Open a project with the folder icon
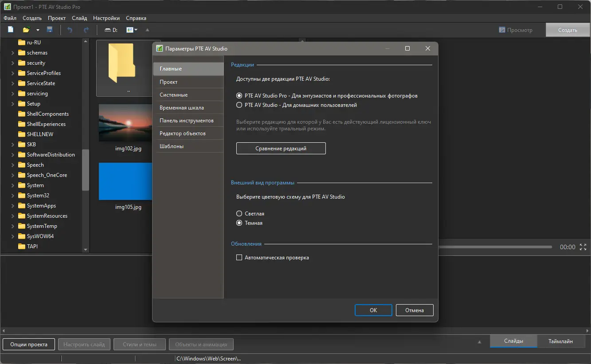 click(x=26, y=30)
